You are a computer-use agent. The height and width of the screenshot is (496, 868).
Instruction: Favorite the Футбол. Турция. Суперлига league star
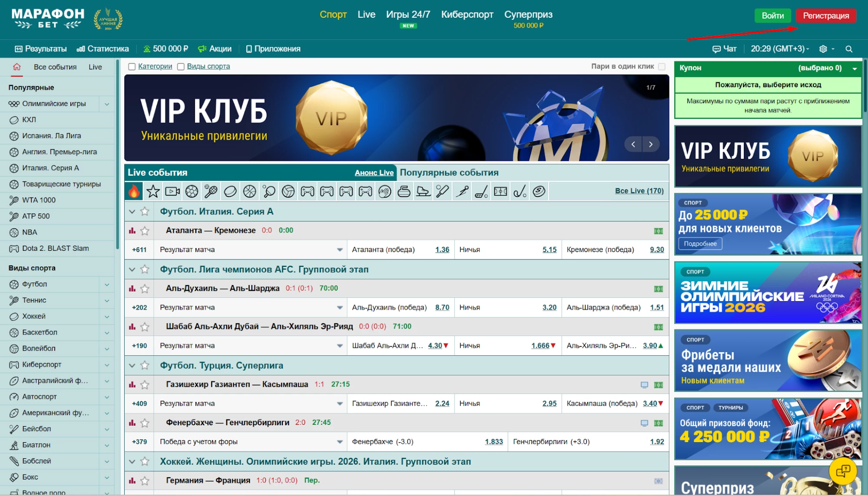(x=145, y=365)
